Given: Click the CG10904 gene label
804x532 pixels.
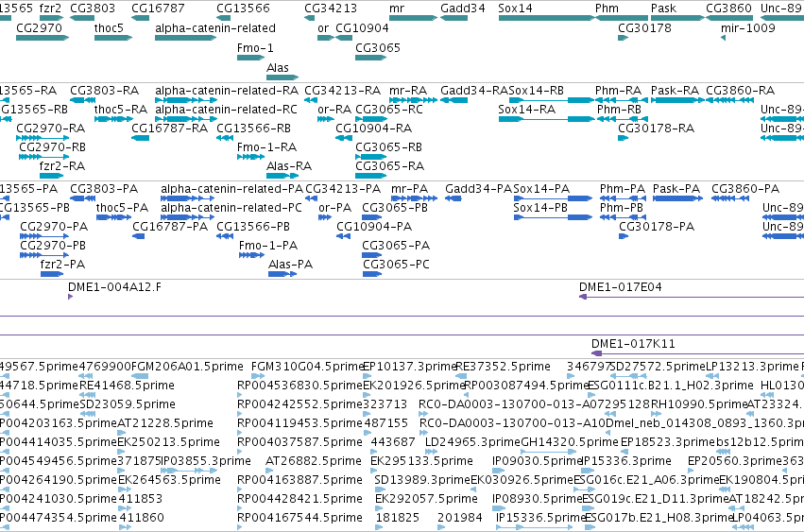Looking at the screenshot, I should pos(362,28).
